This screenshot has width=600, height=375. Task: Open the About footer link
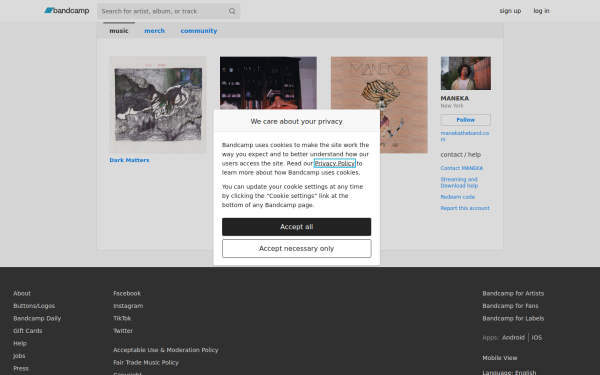coord(22,293)
